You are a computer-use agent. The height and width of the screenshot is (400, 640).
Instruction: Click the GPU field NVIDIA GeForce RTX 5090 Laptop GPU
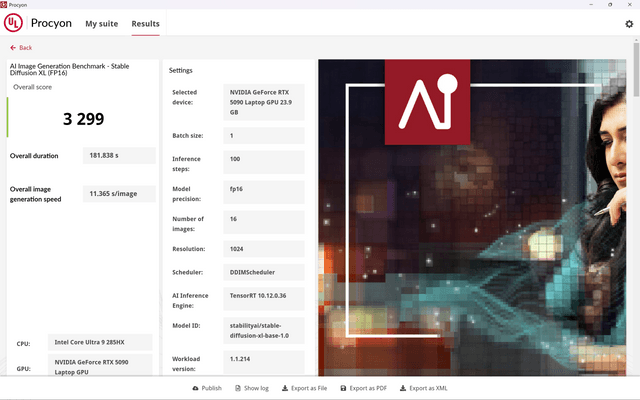[100, 365]
